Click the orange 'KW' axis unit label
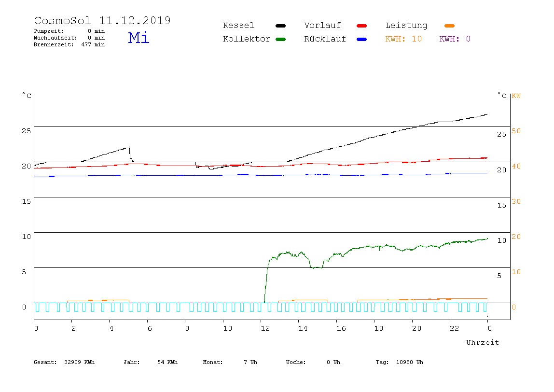 (516, 96)
